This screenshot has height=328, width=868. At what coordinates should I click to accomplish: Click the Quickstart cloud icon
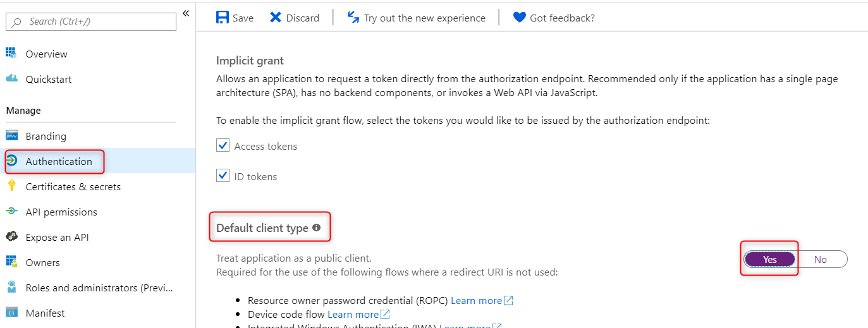tap(11, 78)
